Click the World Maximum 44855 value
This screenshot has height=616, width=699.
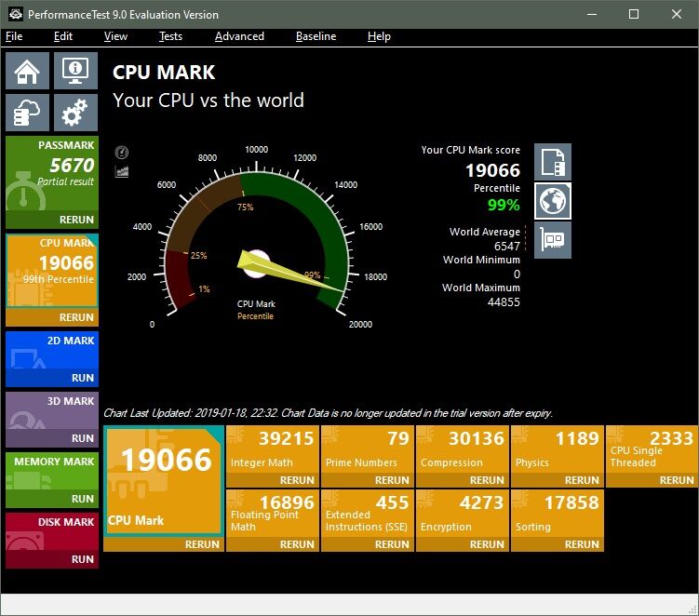pyautogui.click(x=504, y=302)
